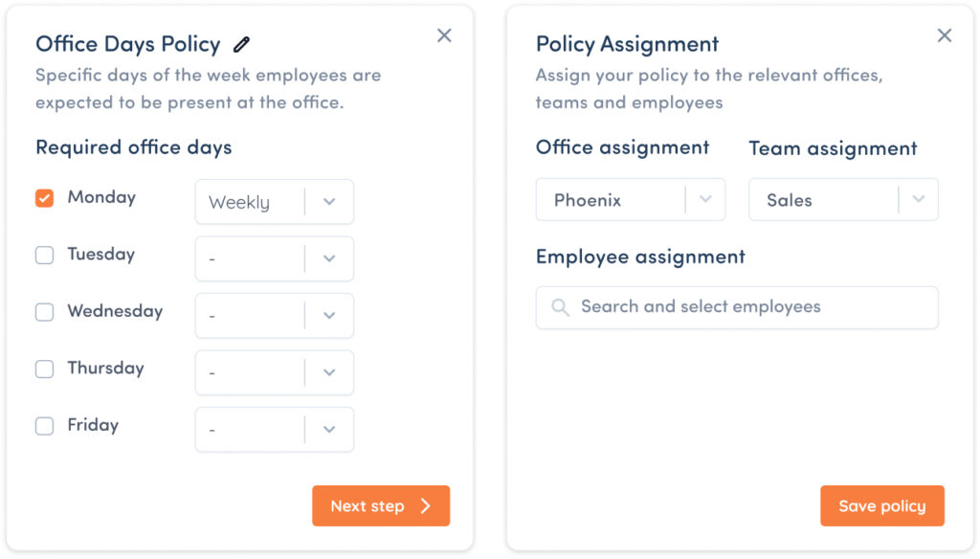980x559 pixels.
Task: Open the Wednesday frequency dropdown
Action: pyautogui.click(x=275, y=316)
